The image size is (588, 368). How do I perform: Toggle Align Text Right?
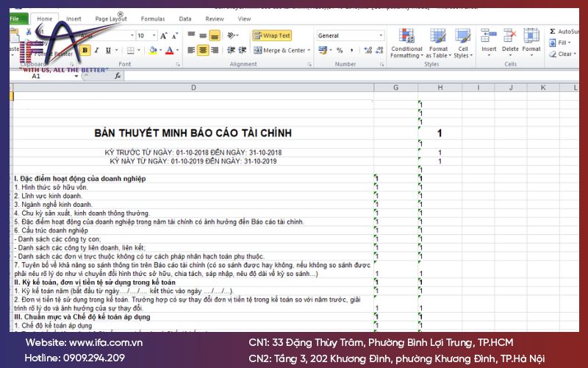tap(215, 50)
